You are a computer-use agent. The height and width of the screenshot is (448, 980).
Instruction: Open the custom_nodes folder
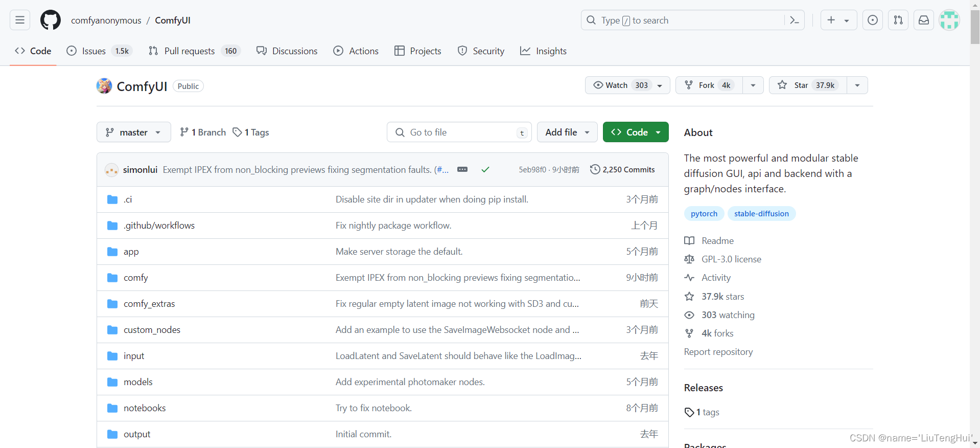(152, 330)
